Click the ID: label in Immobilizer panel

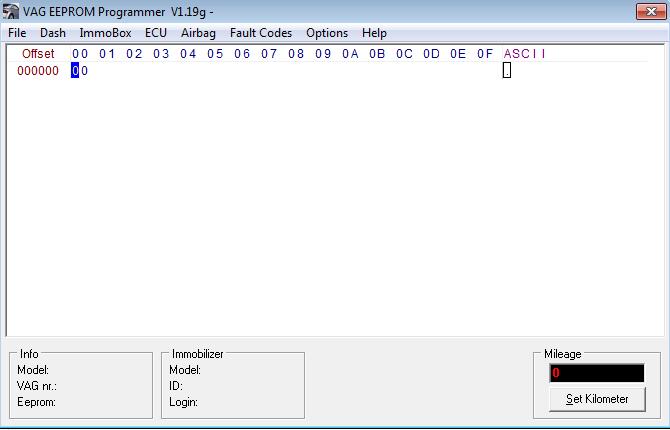pos(176,386)
